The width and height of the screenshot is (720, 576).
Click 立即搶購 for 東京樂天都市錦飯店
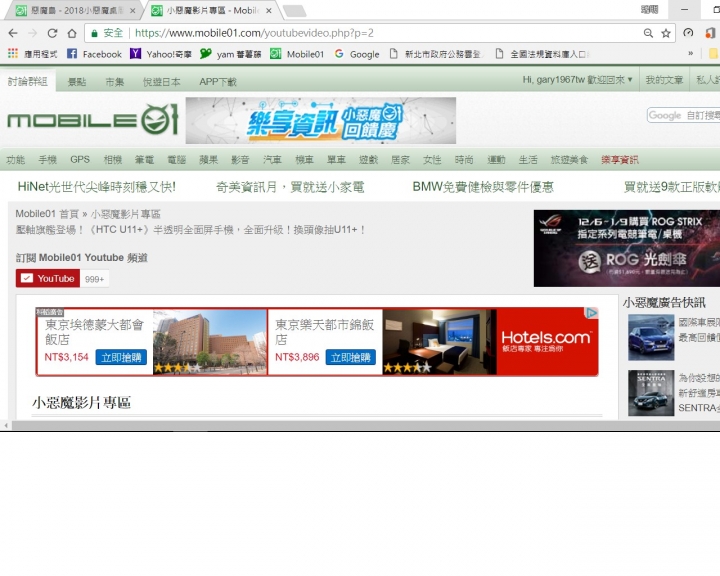350,357
